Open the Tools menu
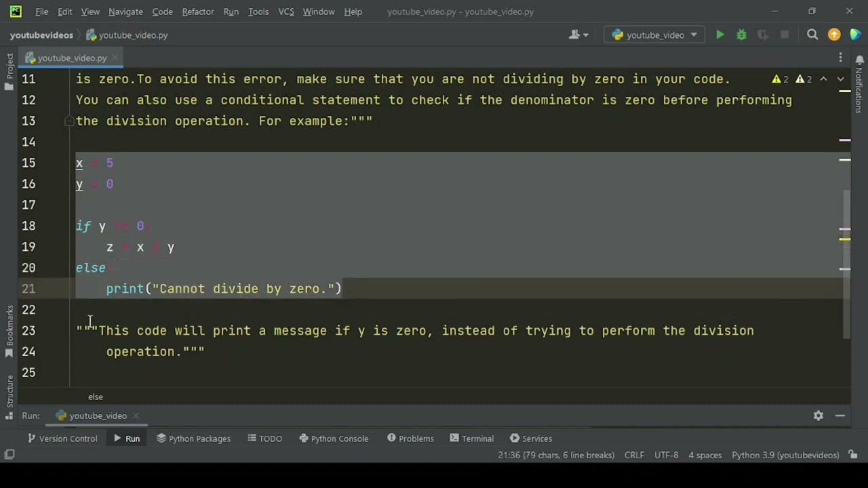The image size is (868, 488). [x=258, y=12]
